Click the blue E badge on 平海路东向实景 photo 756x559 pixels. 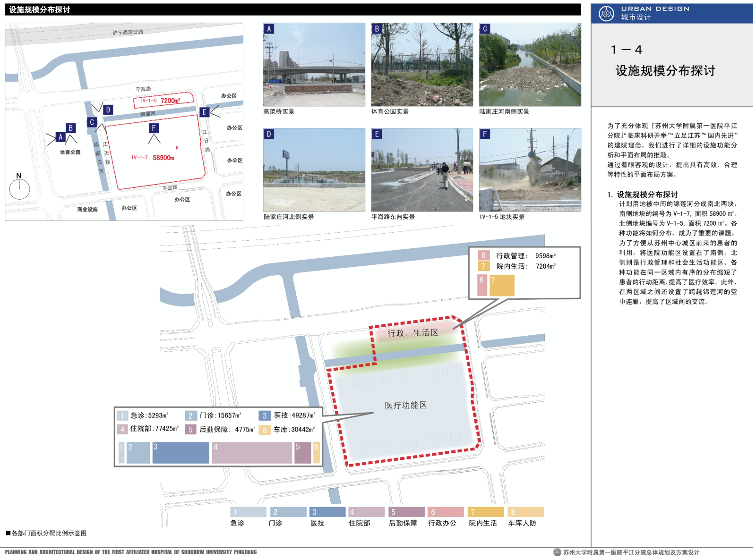[x=377, y=134]
